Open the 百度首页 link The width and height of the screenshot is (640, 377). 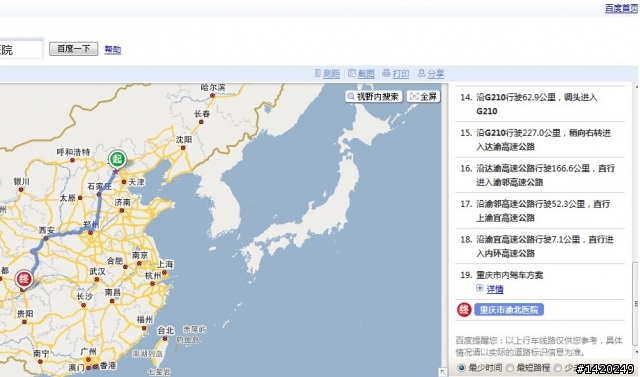(x=622, y=8)
